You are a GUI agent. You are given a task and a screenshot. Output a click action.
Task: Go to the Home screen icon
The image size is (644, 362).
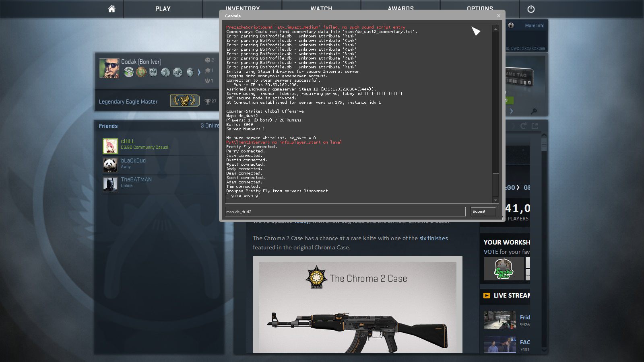pos(111,9)
